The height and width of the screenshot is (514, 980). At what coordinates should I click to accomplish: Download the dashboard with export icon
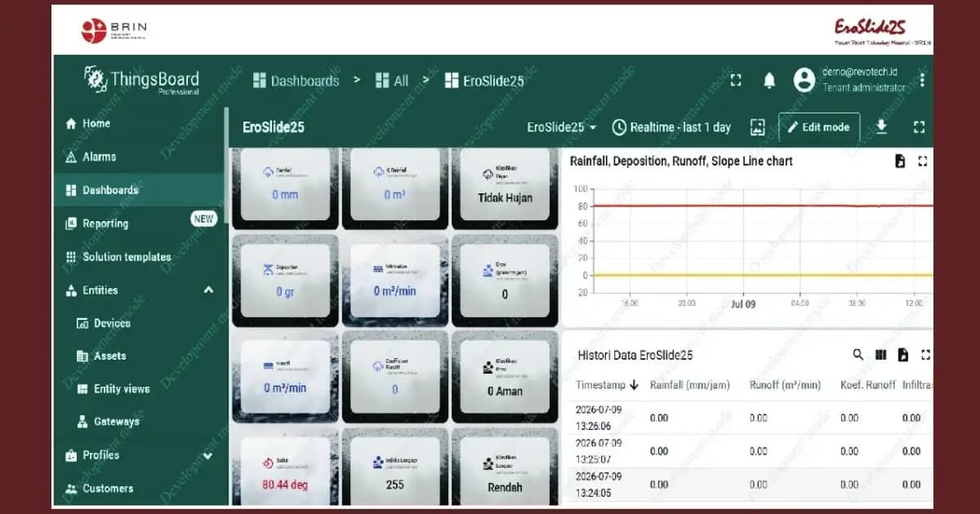(881, 126)
